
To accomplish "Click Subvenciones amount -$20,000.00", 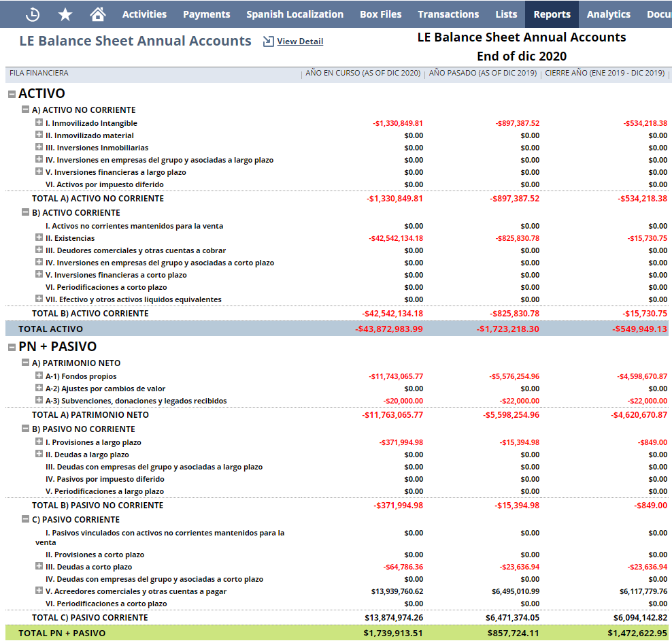I will tap(403, 401).
